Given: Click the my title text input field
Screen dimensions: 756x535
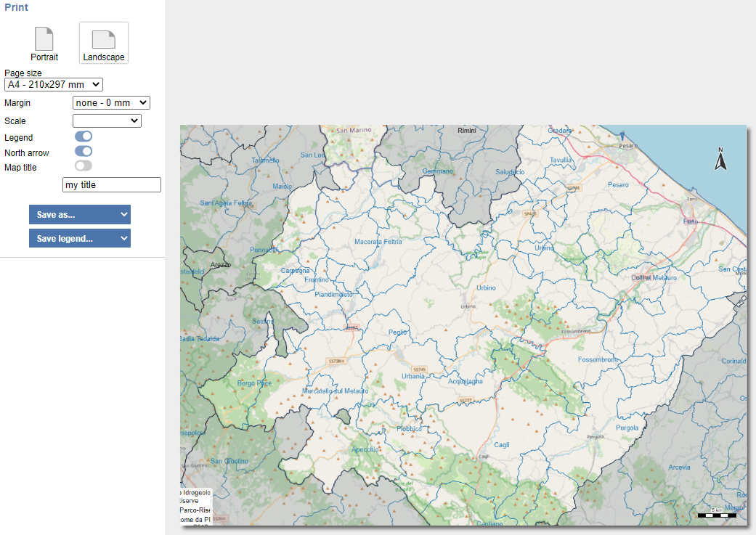Looking at the screenshot, I should pyautogui.click(x=111, y=184).
